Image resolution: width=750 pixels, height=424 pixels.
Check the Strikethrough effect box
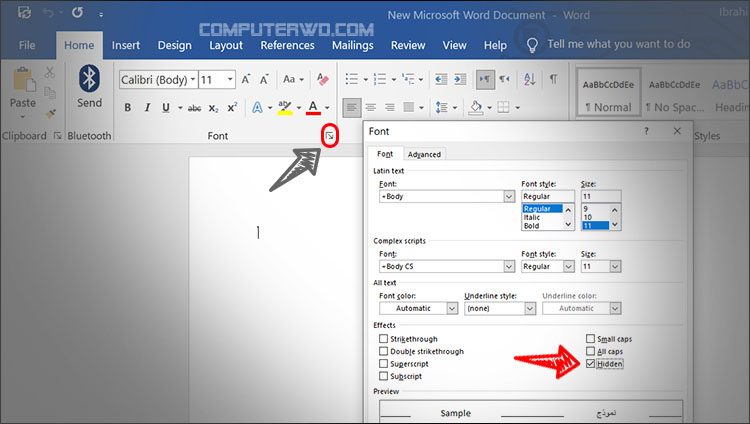coord(383,339)
